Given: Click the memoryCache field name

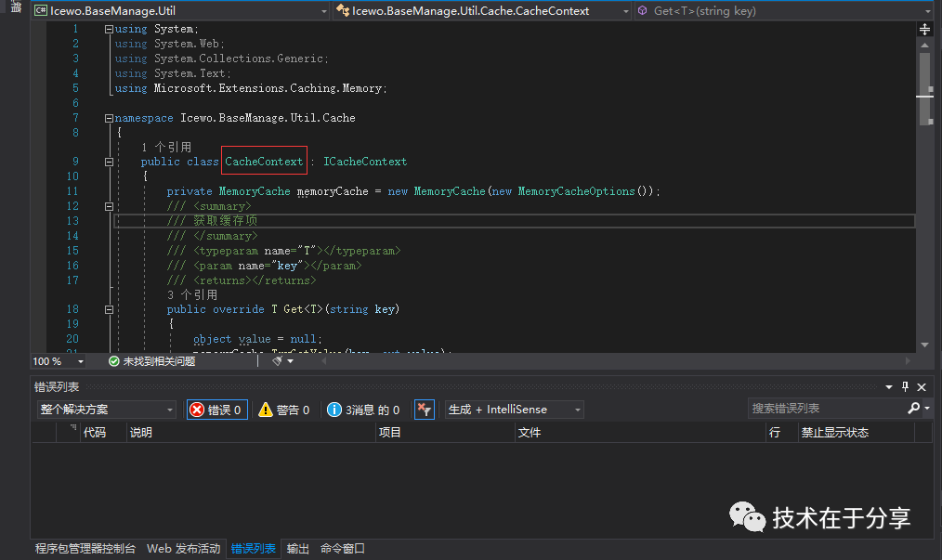Looking at the screenshot, I should [333, 191].
